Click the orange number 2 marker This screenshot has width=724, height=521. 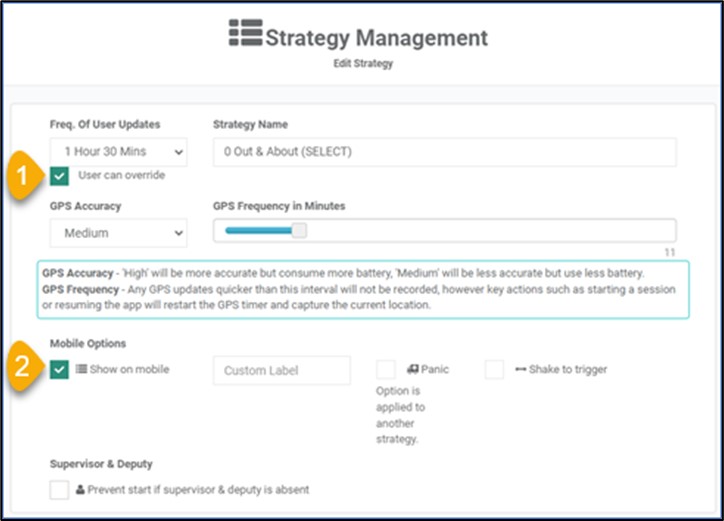click(x=23, y=367)
